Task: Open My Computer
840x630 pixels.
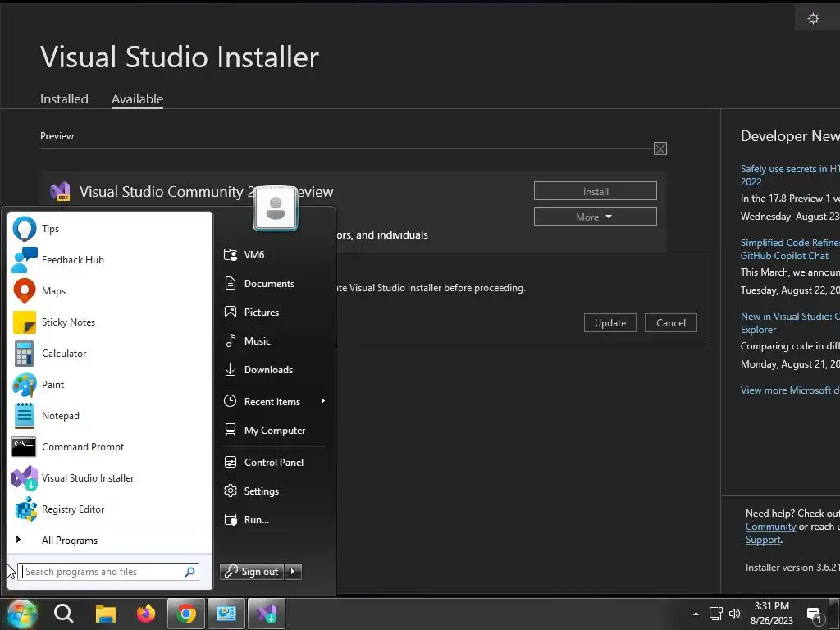Action: coord(274,430)
